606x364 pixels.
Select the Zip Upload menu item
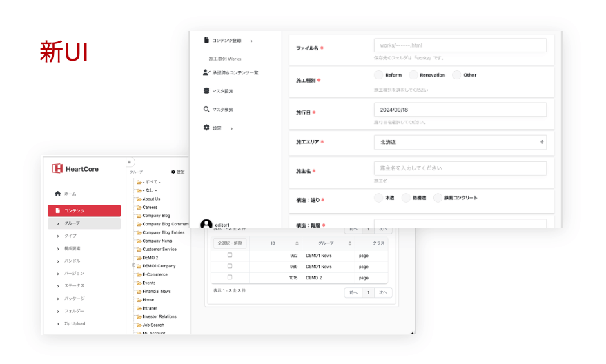[75, 323]
